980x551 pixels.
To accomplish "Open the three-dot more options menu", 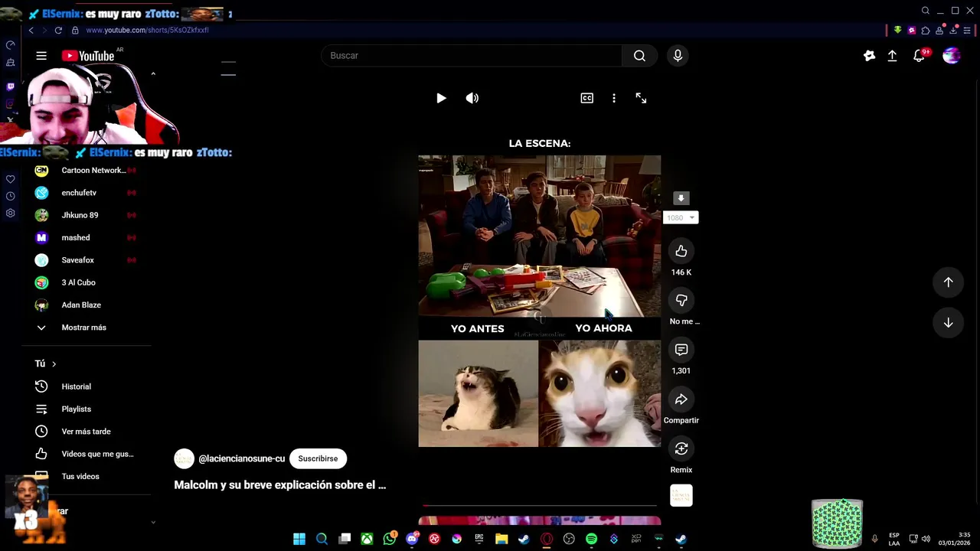I will point(614,98).
